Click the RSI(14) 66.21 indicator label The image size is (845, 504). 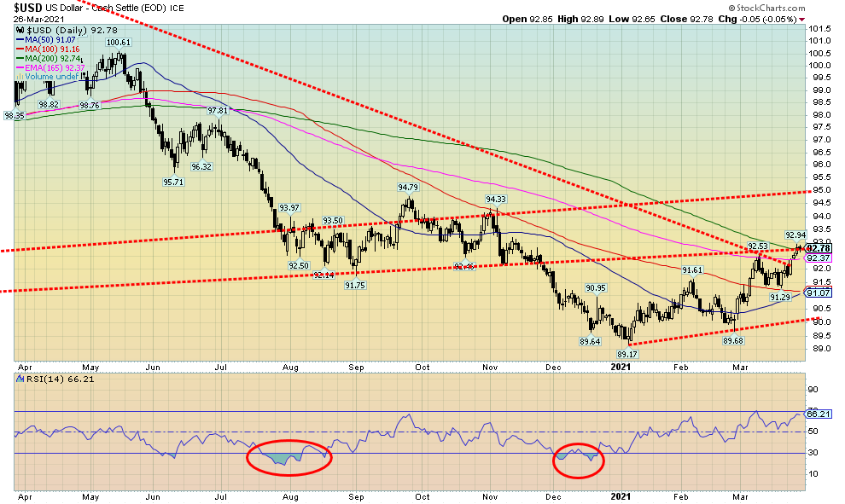pos(50,379)
